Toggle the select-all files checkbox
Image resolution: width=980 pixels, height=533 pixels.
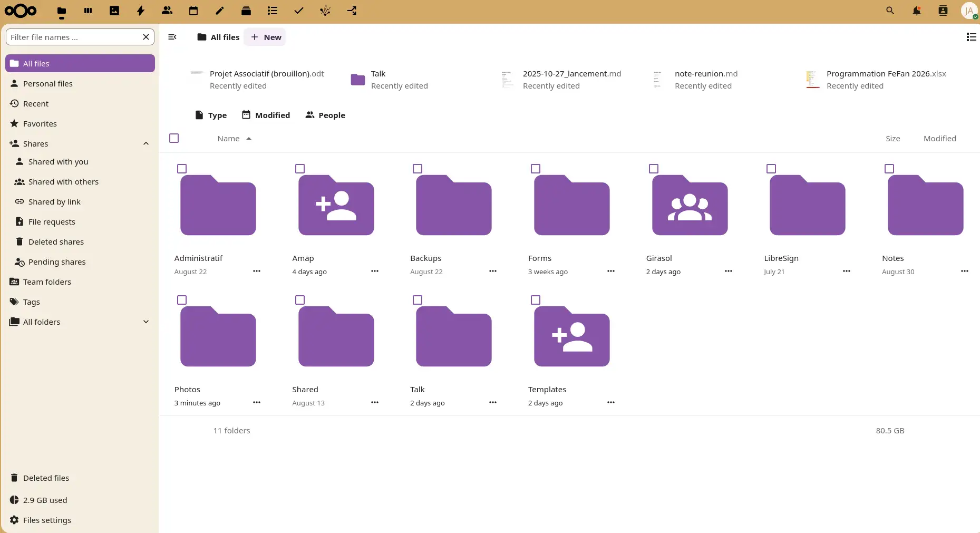tap(174, 138)
